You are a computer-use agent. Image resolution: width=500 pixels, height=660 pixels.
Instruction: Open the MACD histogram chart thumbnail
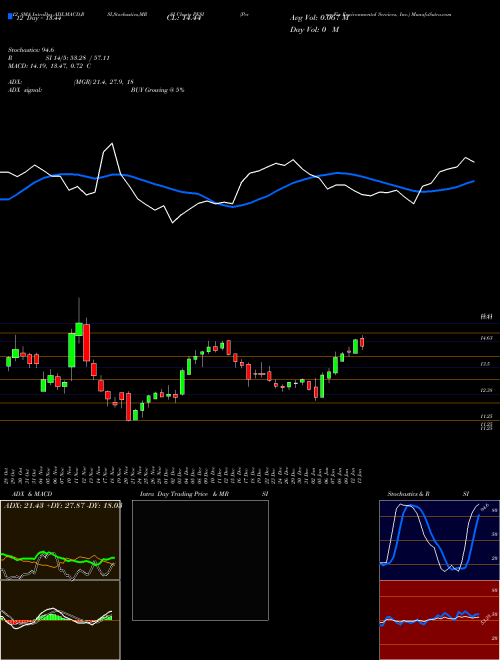tap(60, 620)
